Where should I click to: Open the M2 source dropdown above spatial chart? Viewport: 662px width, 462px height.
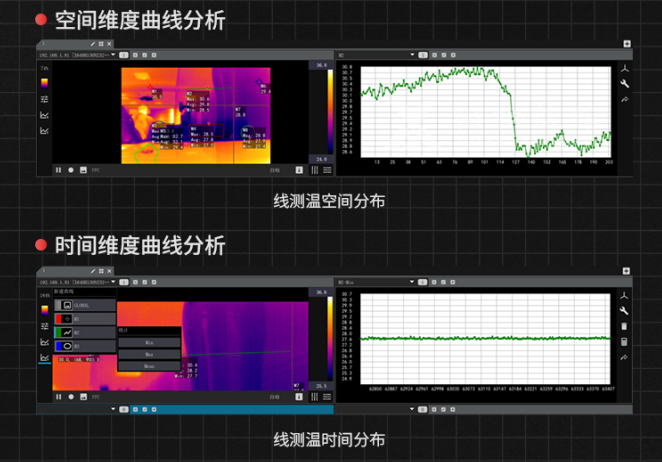click(412, 55)
